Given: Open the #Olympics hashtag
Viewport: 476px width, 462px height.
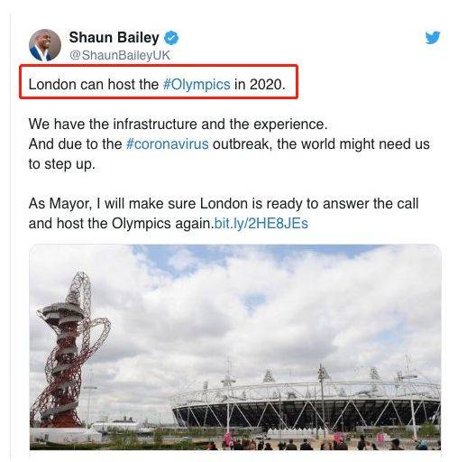Looking at the screenshot, I should coord(197,84).
